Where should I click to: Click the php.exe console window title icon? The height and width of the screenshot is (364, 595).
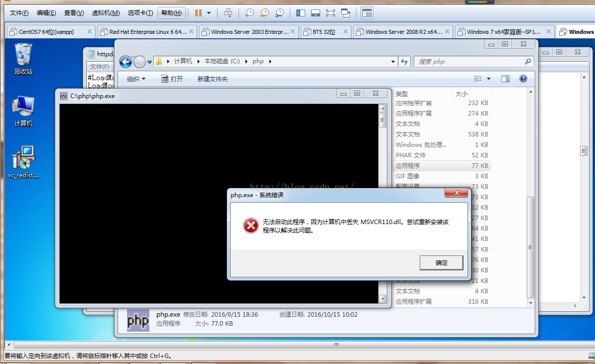tap(63, 96)
